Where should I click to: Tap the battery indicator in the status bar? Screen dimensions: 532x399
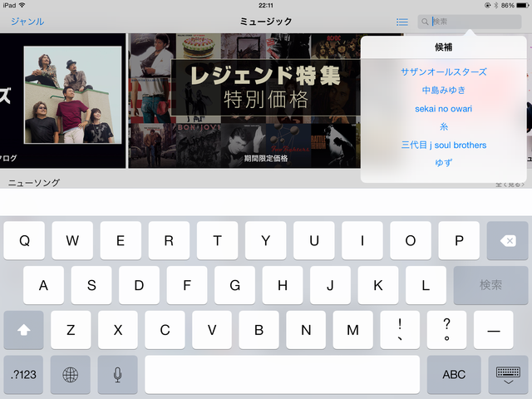[x=522, y=5]
